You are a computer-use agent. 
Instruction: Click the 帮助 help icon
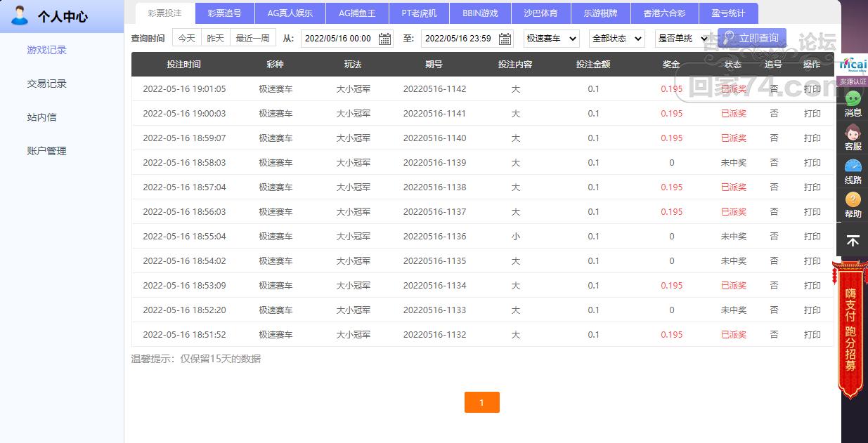point(853,205)
